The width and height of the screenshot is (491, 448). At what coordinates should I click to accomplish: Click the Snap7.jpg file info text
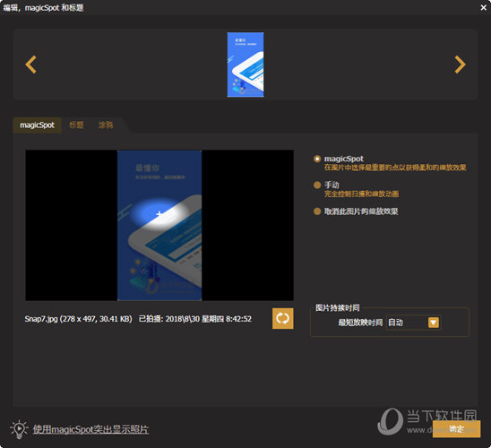tap(78, 319)
